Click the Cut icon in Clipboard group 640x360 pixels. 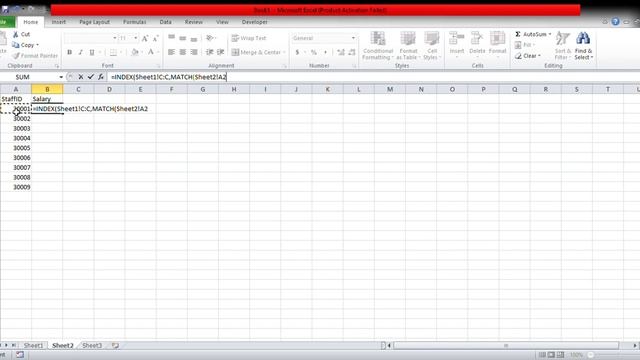(16, 34)
